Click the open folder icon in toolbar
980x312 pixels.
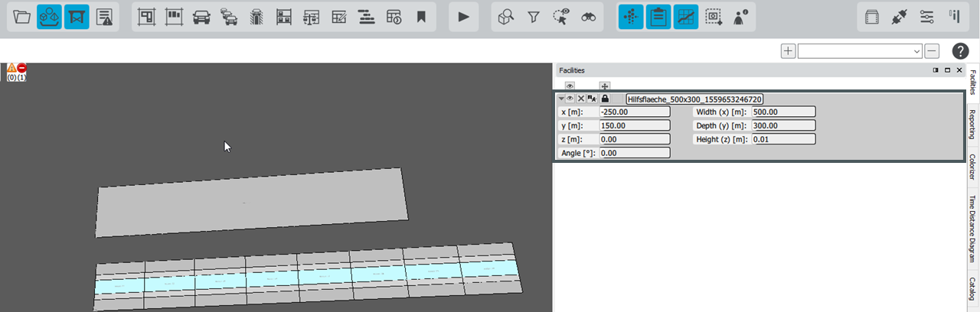click(x=22, y=17)
